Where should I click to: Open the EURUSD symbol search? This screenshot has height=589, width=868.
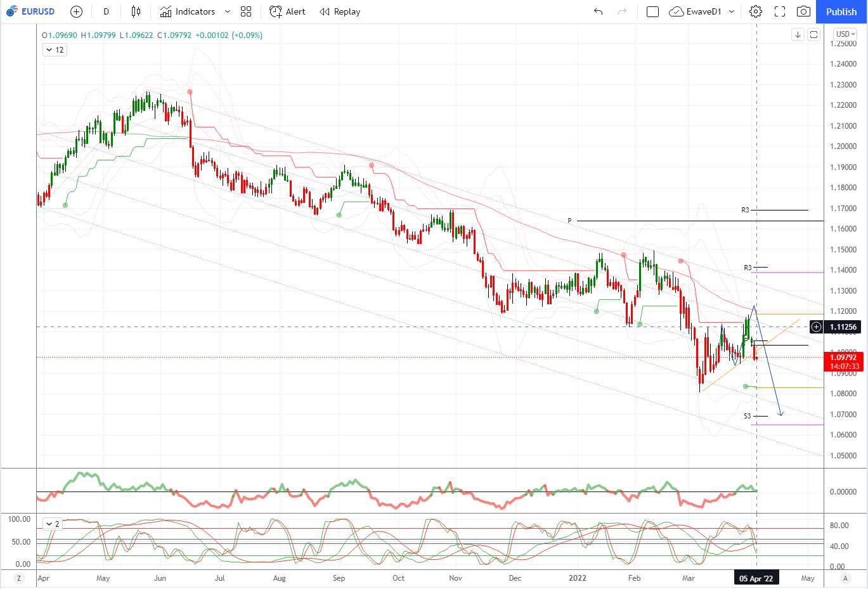pyautogui.click(x=30, y=11)
